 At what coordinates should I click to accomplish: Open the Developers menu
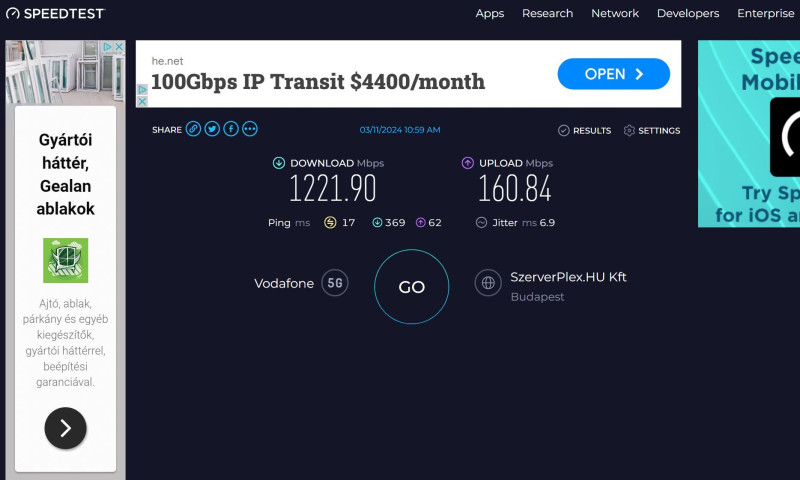(x=688, y=13)
